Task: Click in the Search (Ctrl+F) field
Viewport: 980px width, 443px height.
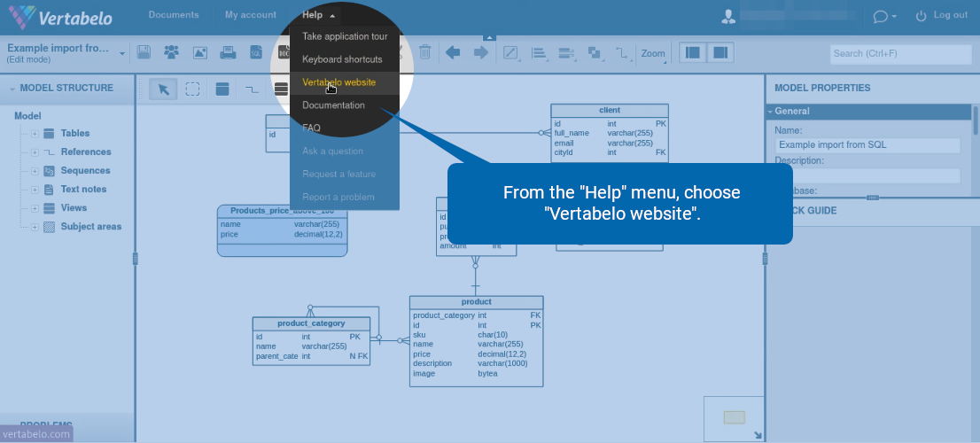Action: click(x=901, y=54)
